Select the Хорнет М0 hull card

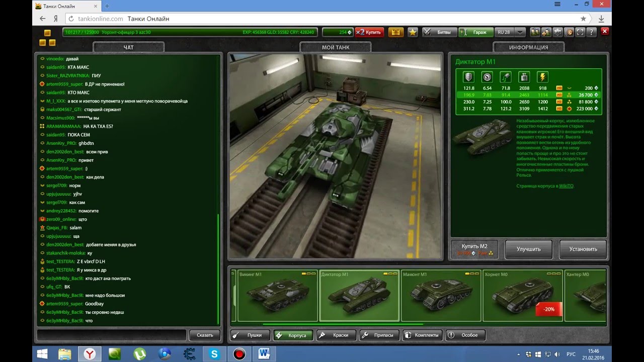click(523, 296)
